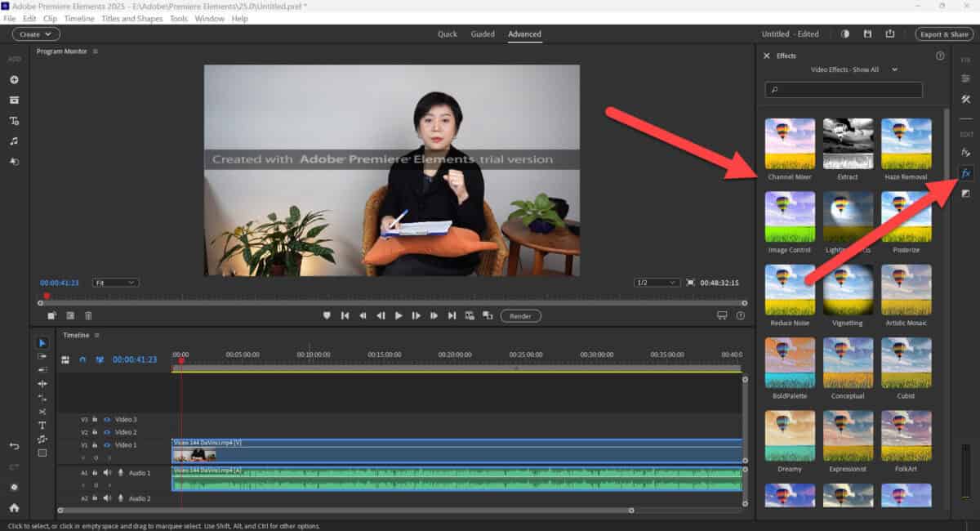Toggle Video 3 track visibility eye

[106, 419]
